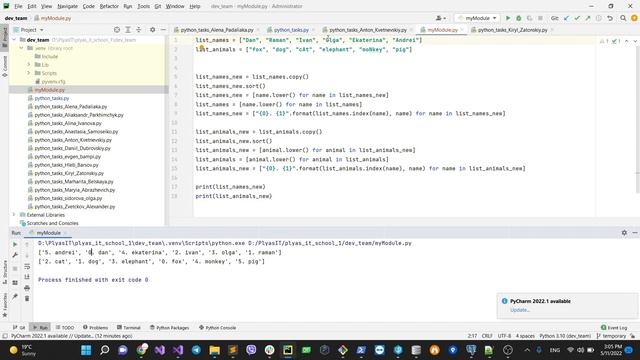The height and width of the screenshot is (360, 640).
Task: Open Search Everywhere with the magnifier icon
Action: tap(623, 18)
